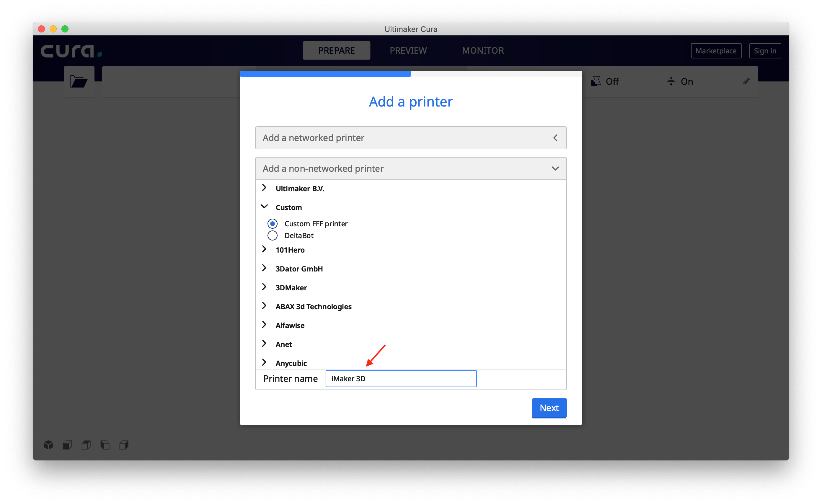Click the Custom FFF printer label
This screenshot has width=822, height=504.
[316, 224]
